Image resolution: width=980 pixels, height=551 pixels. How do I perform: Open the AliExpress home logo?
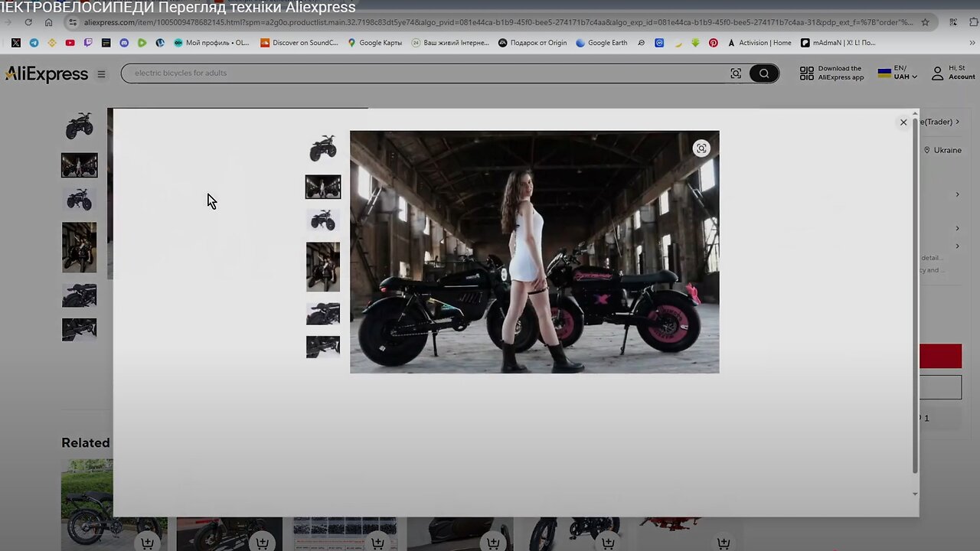(x=47, y=73)
